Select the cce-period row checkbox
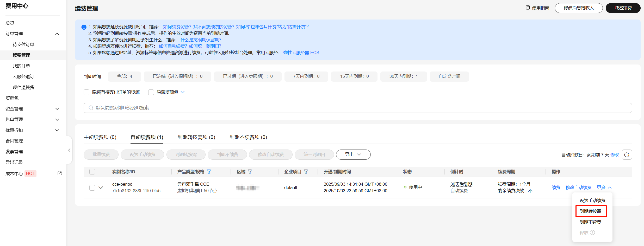 [92, 187]
